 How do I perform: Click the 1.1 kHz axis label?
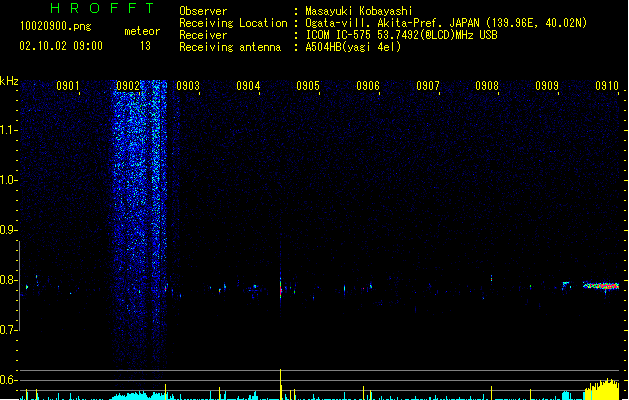click(x=8, y=130)
